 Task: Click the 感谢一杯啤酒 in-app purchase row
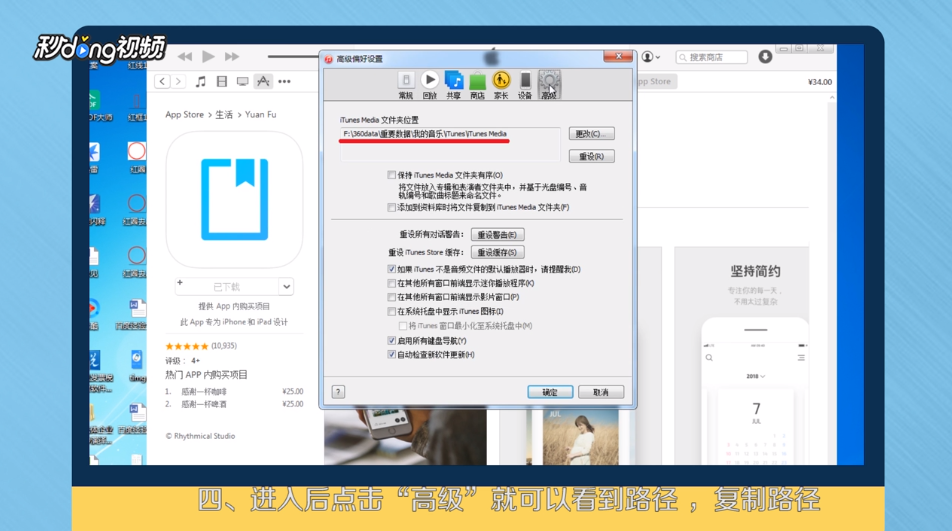pos(234,404)
